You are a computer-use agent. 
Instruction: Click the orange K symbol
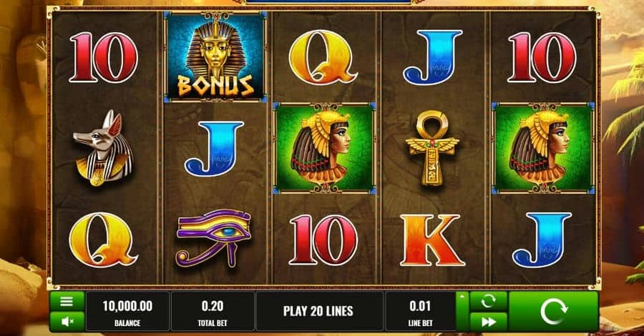[432, 240]
